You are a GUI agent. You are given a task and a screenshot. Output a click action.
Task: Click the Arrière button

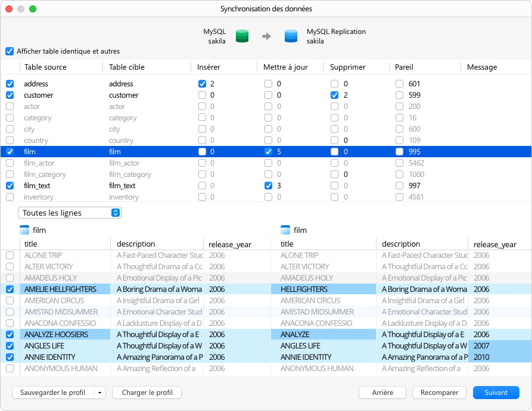[x=382, y=393]
